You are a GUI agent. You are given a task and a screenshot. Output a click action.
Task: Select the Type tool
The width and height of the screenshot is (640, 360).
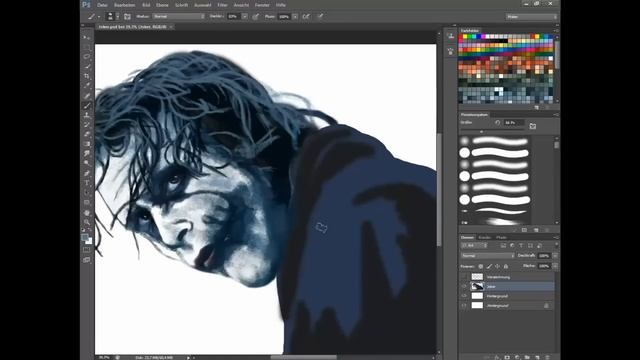[x=87, y=183]
